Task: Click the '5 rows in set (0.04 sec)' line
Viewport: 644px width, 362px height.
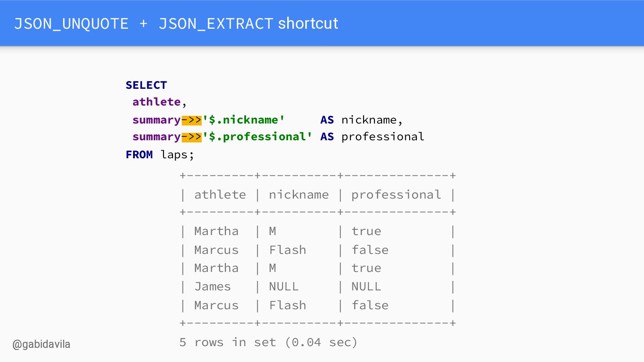Action: [268, 342]
